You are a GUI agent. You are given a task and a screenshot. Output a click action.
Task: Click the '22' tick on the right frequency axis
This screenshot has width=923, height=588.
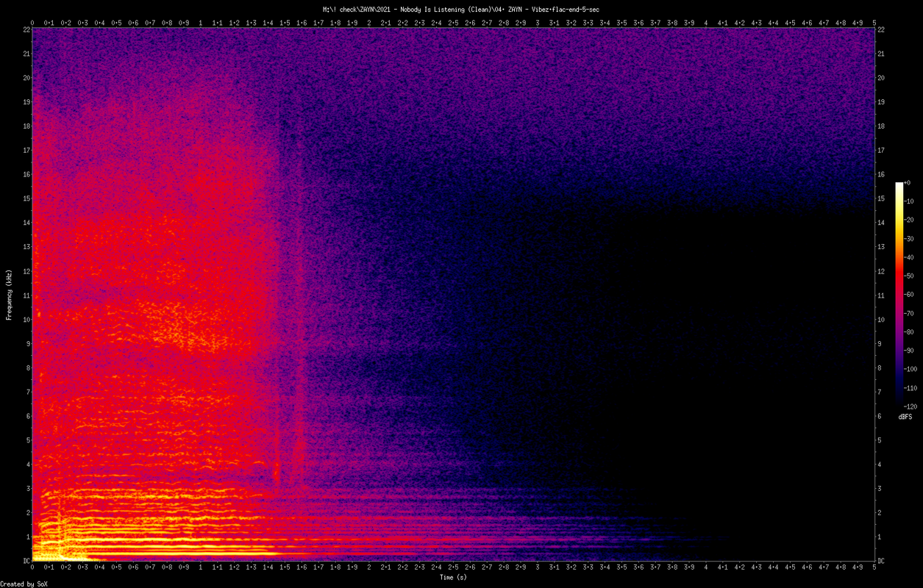coord(882,29)
